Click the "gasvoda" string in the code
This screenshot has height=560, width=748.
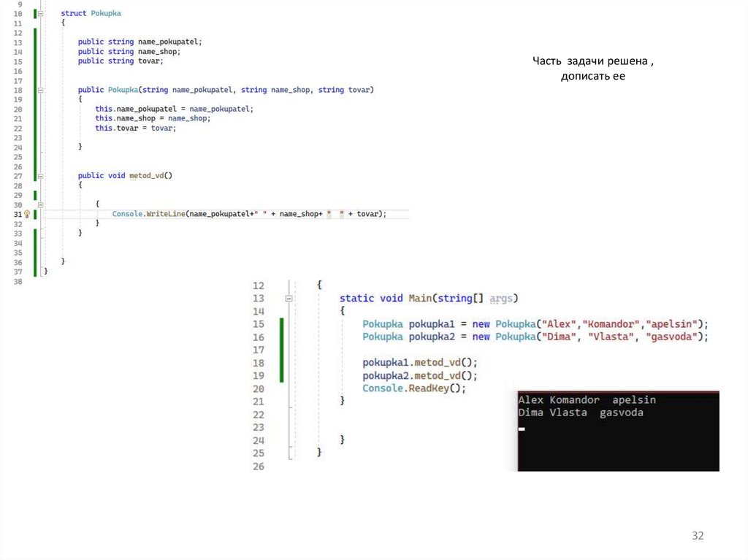(672, 337)
